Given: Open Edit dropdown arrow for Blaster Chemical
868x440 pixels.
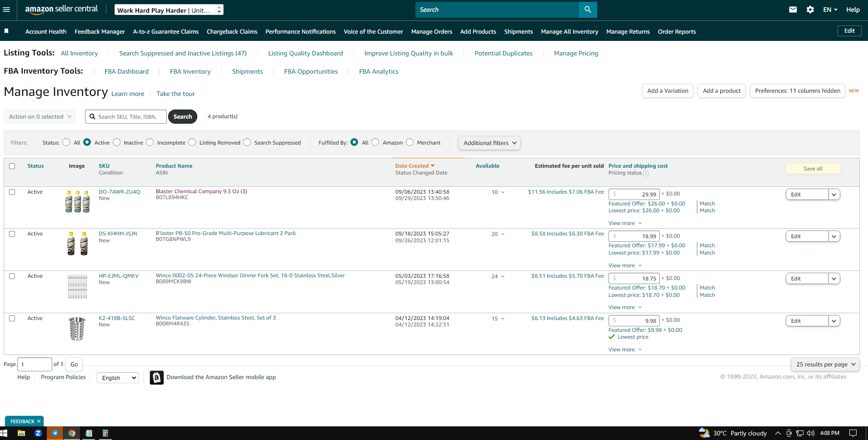Looking at the screenshot, I should pos(834,195).
